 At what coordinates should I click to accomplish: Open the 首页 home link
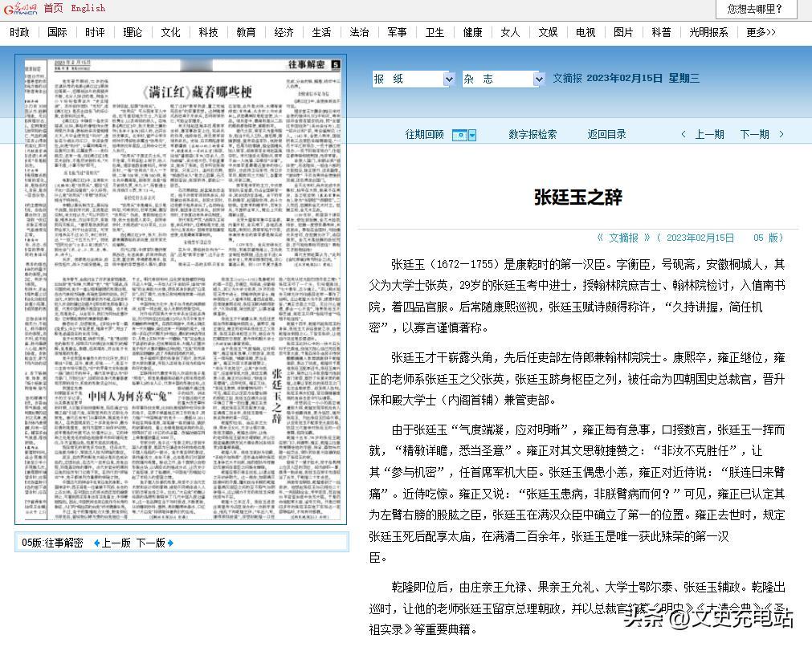tap(53, 8)
